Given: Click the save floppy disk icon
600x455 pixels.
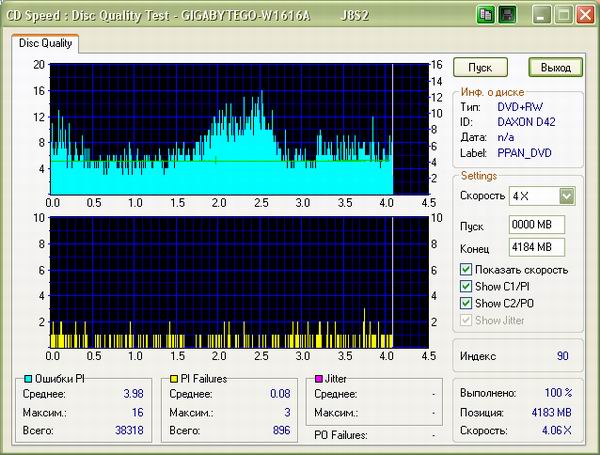Looking at the screenshot, I should [508, 15].
